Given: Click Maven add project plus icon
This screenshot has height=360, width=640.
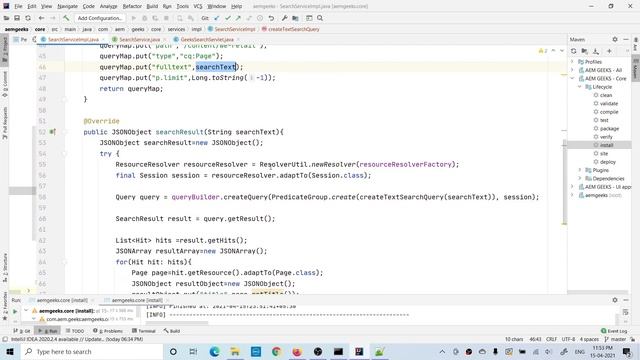Looking at the screenshot, I should point(609,51).
